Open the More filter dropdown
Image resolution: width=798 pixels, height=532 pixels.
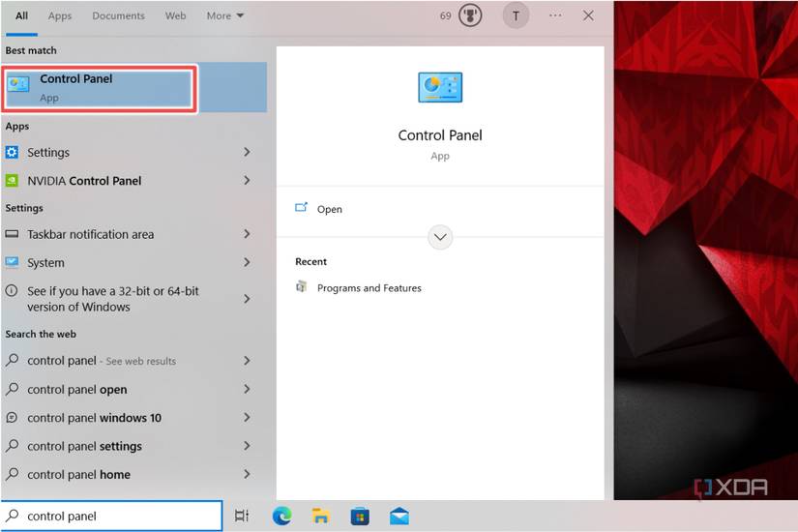(x=225, y=15)
